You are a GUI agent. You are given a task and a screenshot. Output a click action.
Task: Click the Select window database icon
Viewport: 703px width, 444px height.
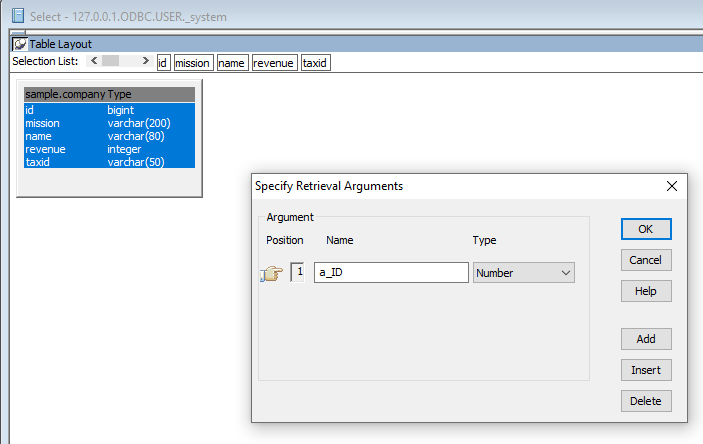pos(17,16)
